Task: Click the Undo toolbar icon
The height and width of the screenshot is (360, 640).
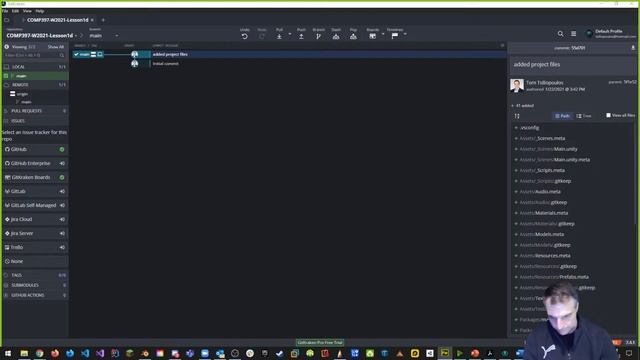Action: click(x=244, y=36)
